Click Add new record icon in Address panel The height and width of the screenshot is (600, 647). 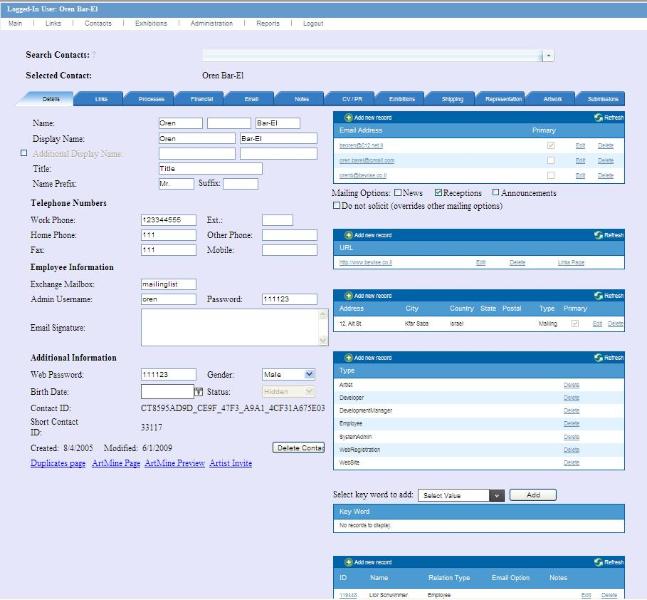click(348, 296)
